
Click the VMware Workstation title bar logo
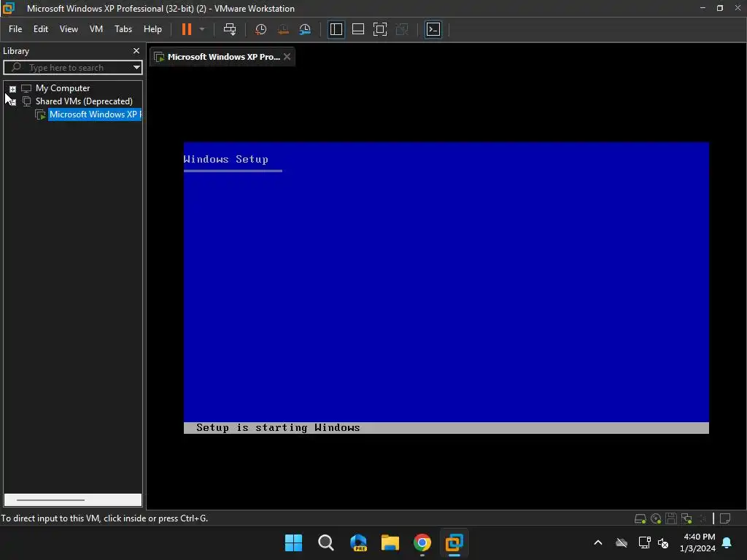[x=9, y=8]
